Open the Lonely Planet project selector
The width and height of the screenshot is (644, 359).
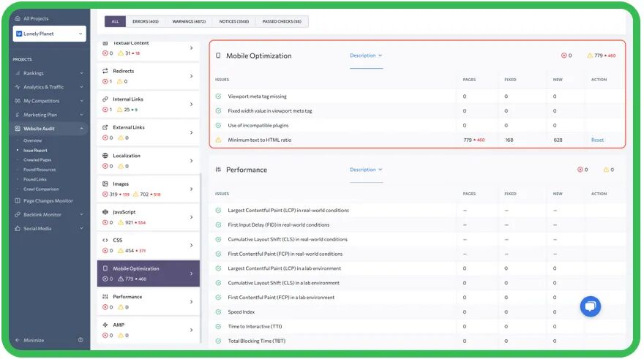[49, 34]
